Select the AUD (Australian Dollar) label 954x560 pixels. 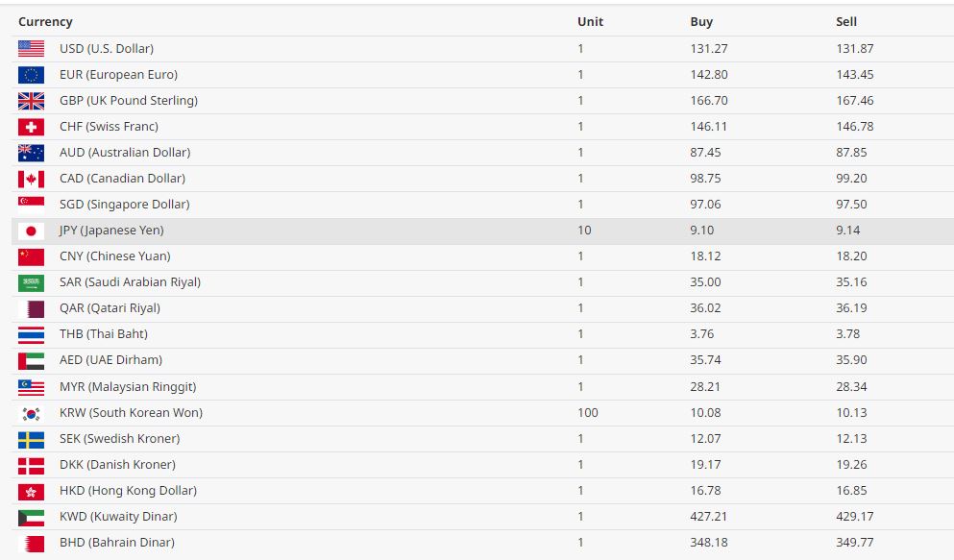[x=125, y=153]
